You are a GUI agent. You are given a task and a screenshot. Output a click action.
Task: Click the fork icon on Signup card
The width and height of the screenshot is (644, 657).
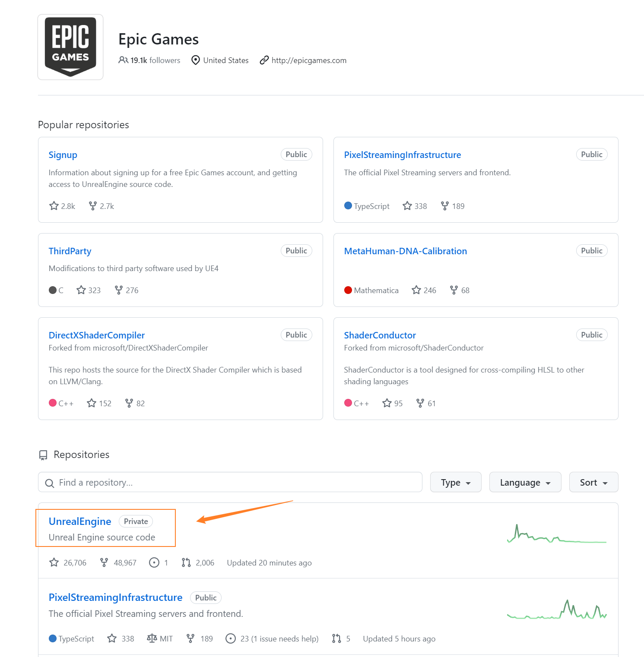point(93,206)
